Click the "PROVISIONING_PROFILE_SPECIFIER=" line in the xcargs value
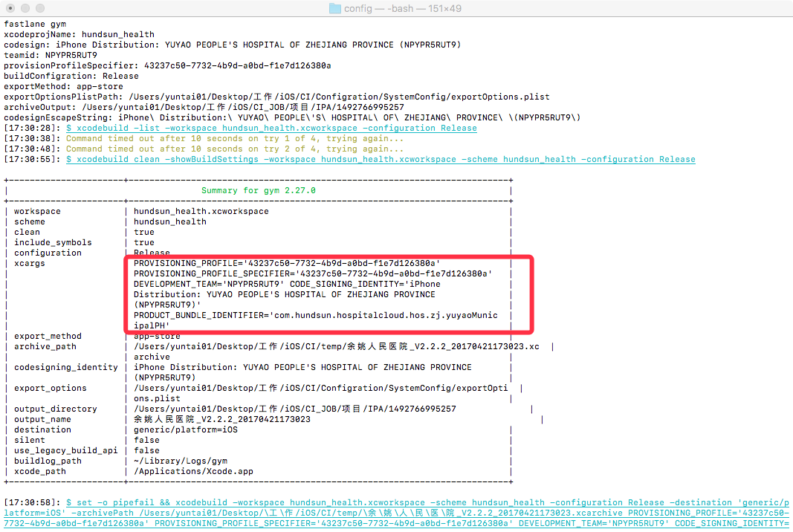 pyautogui.click(x=313, y=273)
